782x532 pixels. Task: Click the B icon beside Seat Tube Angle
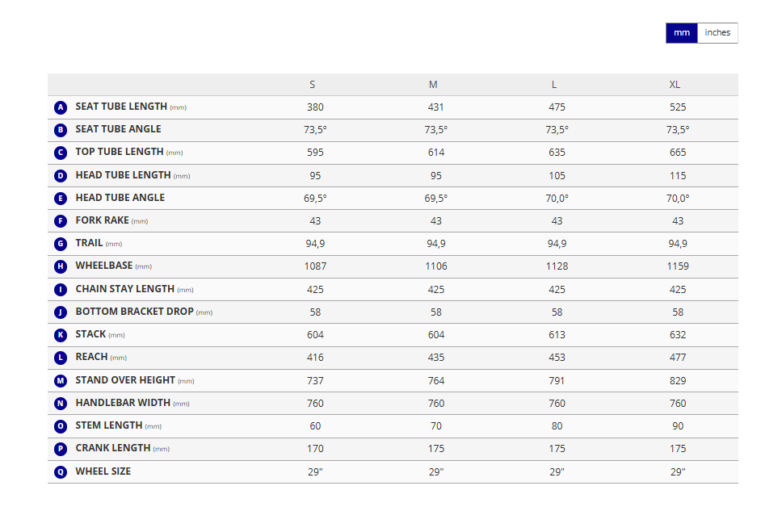[61, 130]
